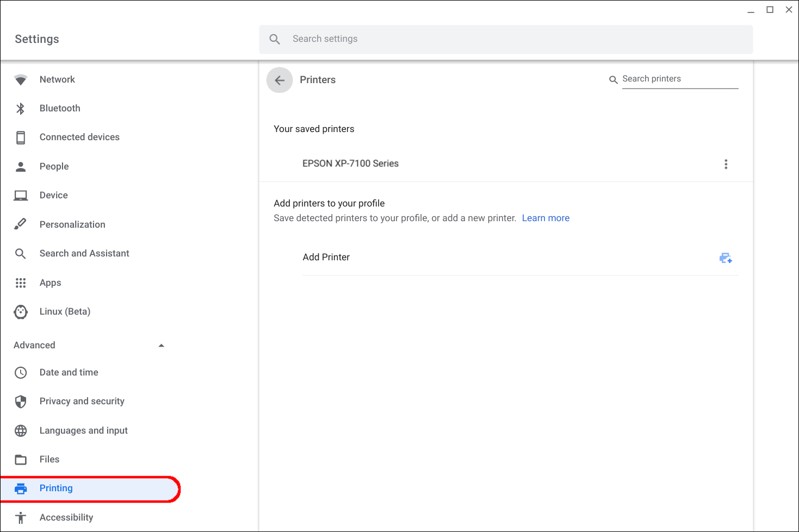Click the Add Printer row label

pyautogui.click(x=326, y=257)
